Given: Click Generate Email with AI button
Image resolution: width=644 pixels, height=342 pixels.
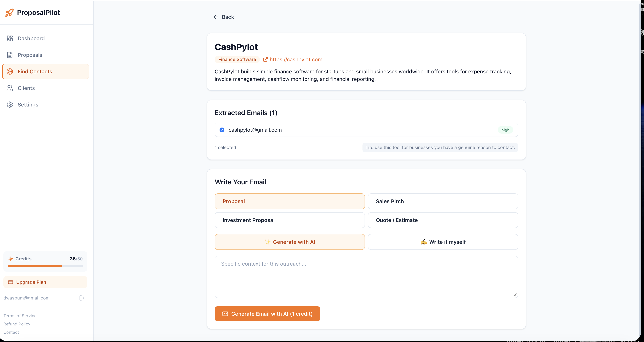Looking at the screenshot, I should click(x=267, y=314).
